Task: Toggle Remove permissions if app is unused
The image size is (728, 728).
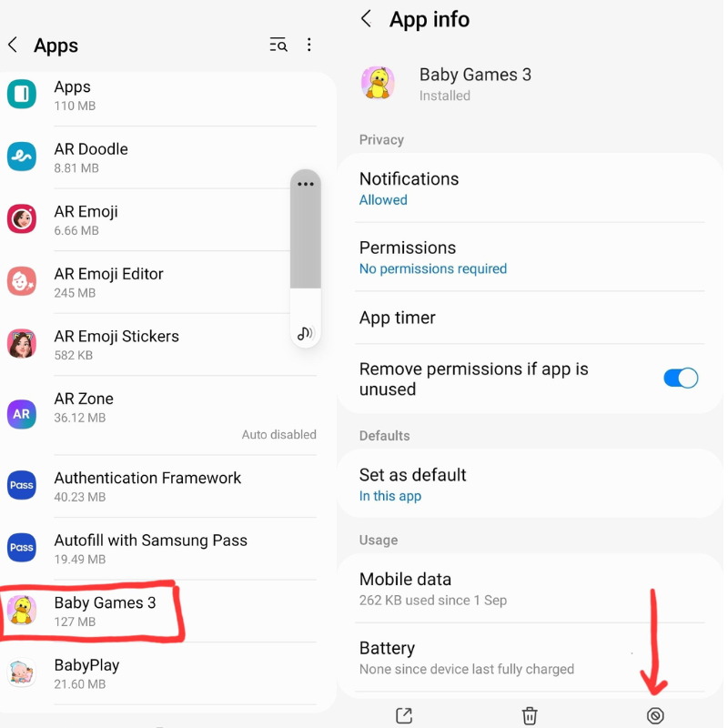Action: click(x=680, y=378)
